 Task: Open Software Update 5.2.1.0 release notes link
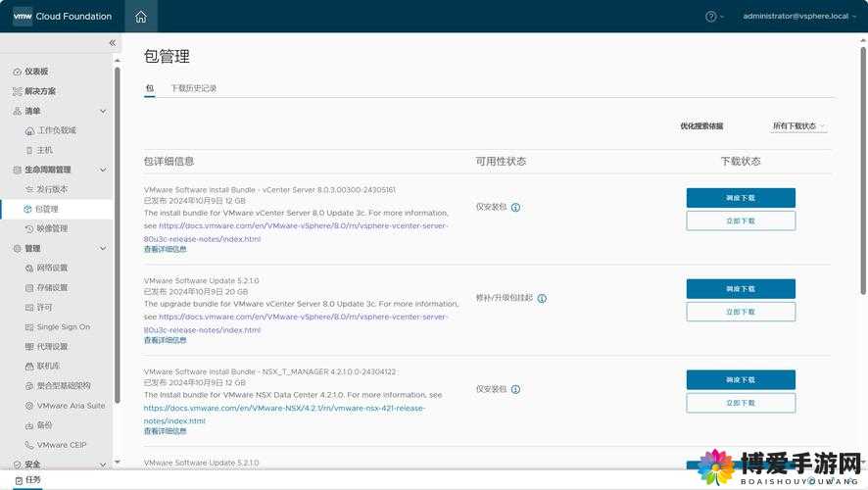pyautogui.click(x=296, y=323)
